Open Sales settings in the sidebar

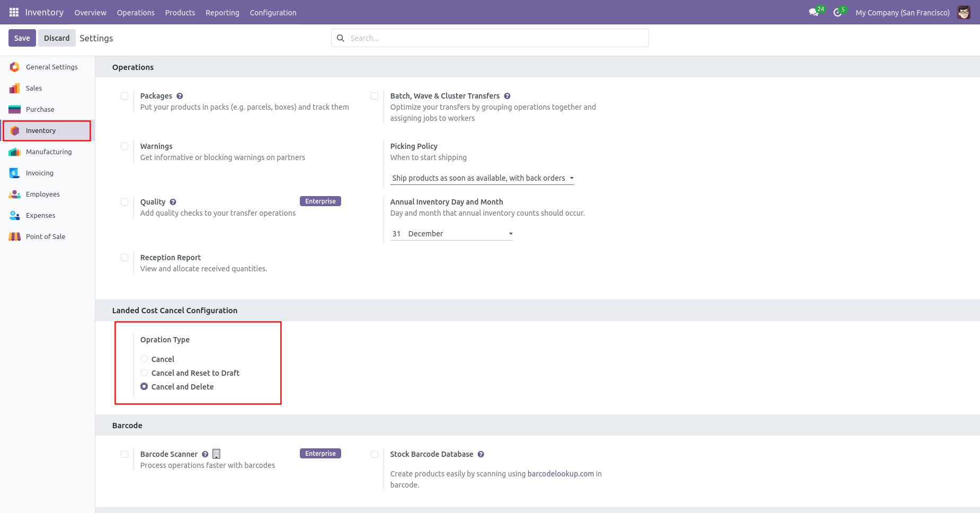coord(48,88)
